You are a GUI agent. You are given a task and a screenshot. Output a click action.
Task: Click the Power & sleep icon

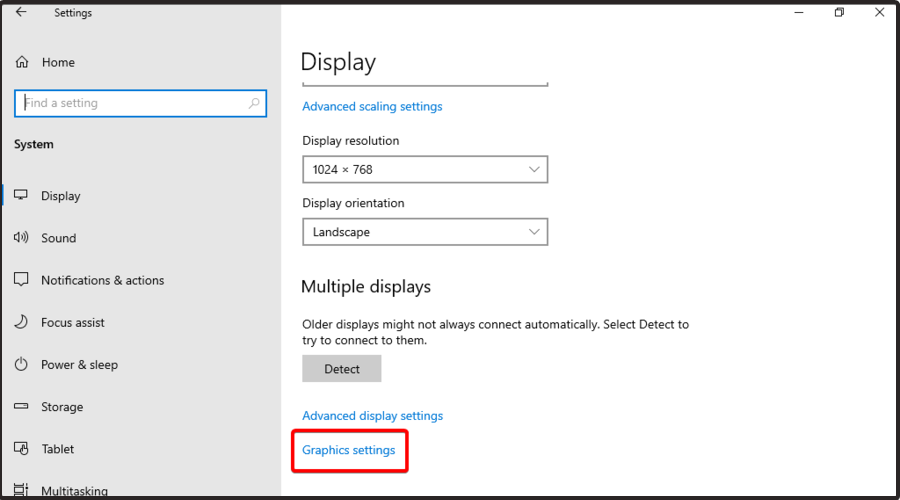[21, 364]
